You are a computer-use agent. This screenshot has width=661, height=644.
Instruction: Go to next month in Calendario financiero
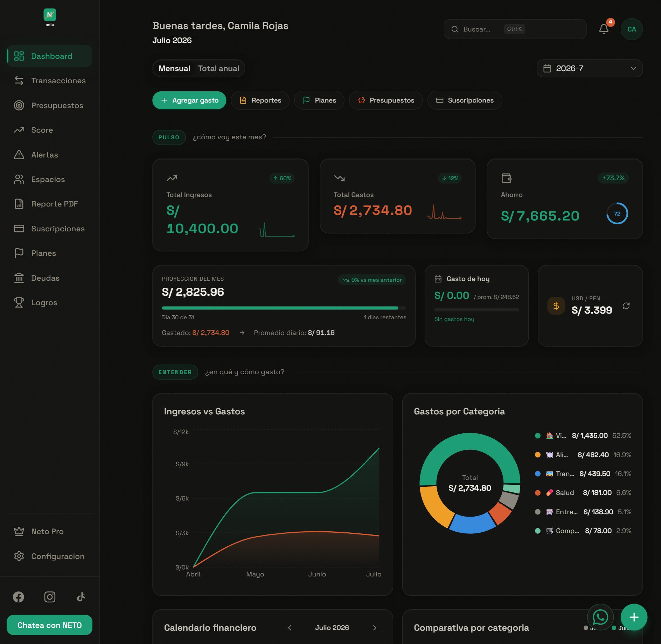click(375, 628)
